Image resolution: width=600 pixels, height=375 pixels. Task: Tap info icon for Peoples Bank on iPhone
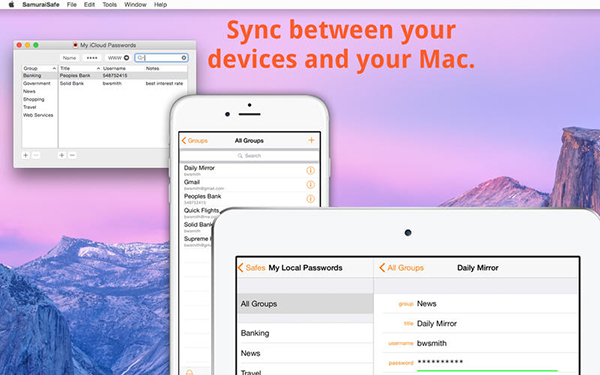(x=310, y=199)
